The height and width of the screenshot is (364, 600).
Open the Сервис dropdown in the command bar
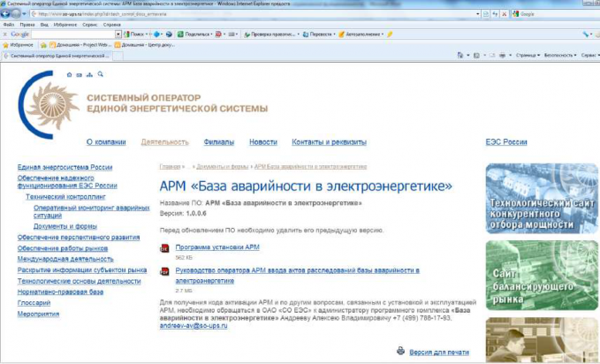coord(590,55)
